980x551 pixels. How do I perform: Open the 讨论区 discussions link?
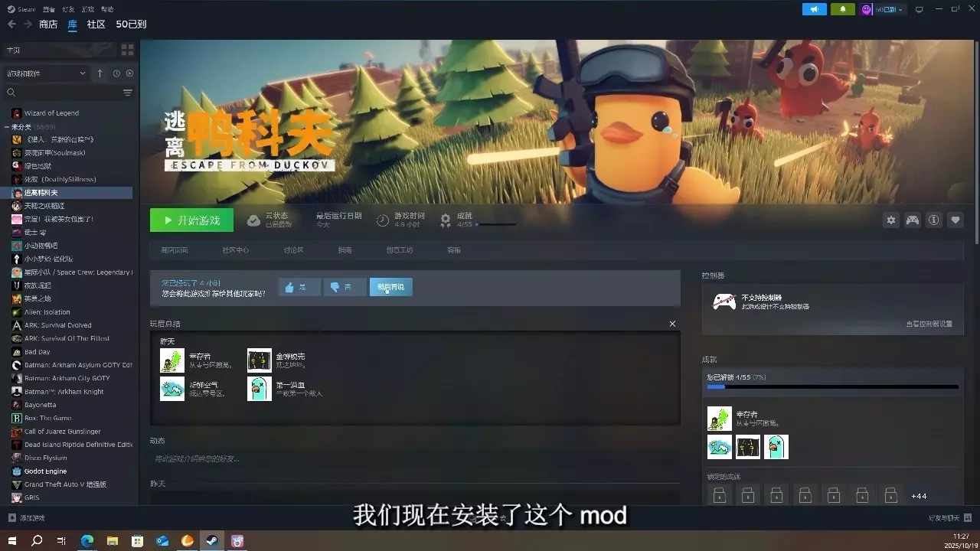point(293,250)
